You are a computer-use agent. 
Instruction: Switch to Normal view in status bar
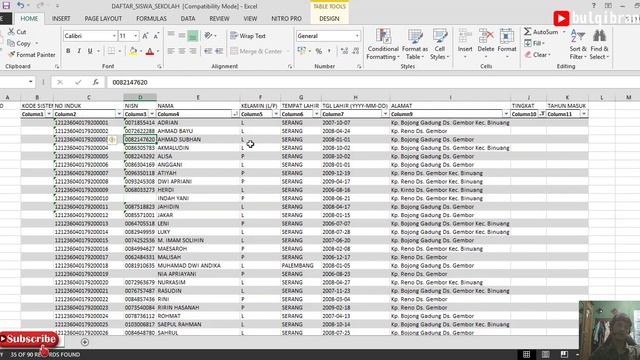(x=527, y=354)
